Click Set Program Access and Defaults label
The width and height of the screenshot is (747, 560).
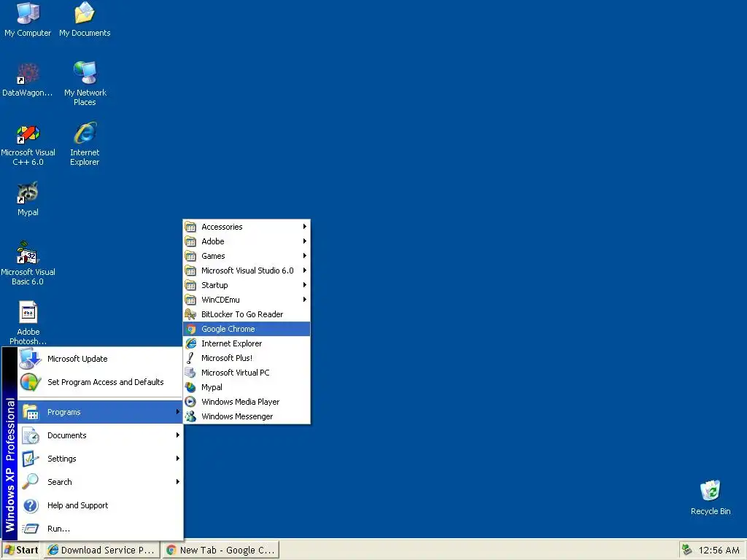(x=105, y=382)
